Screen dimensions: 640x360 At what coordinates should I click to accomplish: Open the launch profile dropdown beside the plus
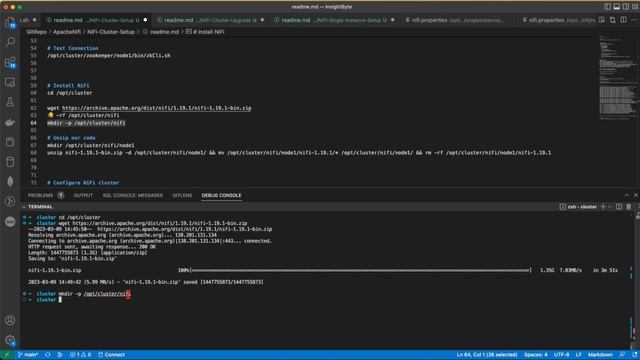pos(610,207)
